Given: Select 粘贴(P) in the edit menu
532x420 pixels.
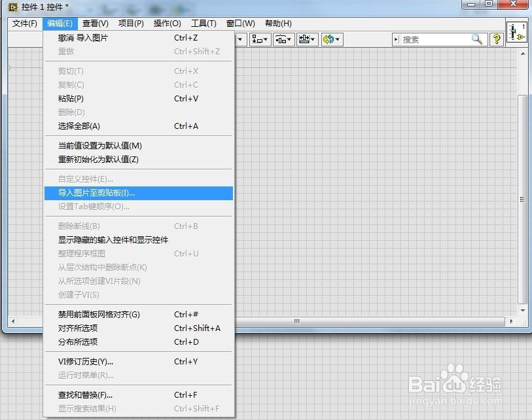Looking at the screenshot, I should [139, 99].
